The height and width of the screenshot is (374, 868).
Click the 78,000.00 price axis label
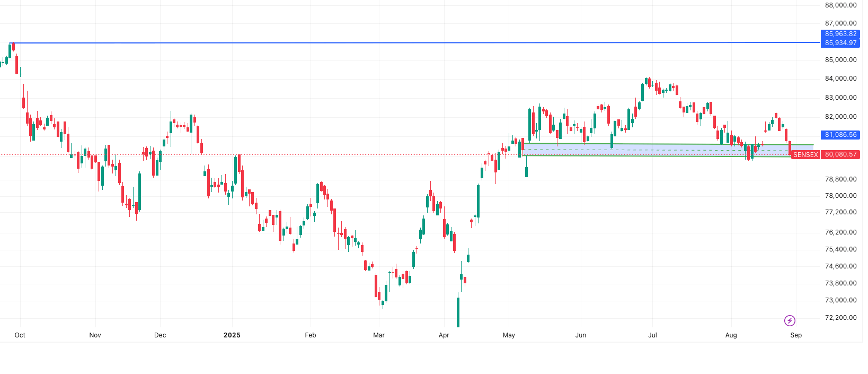pos(840,196)
